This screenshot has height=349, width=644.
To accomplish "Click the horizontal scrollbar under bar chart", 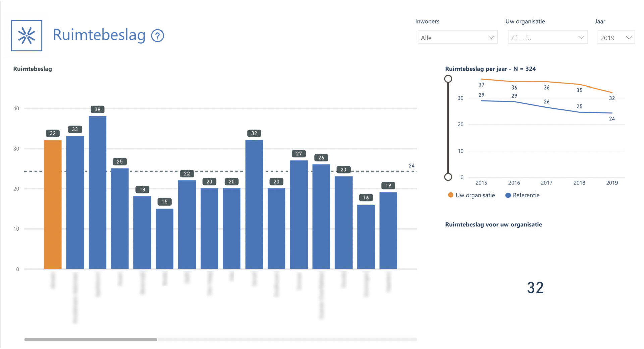I will coord(91,340).
